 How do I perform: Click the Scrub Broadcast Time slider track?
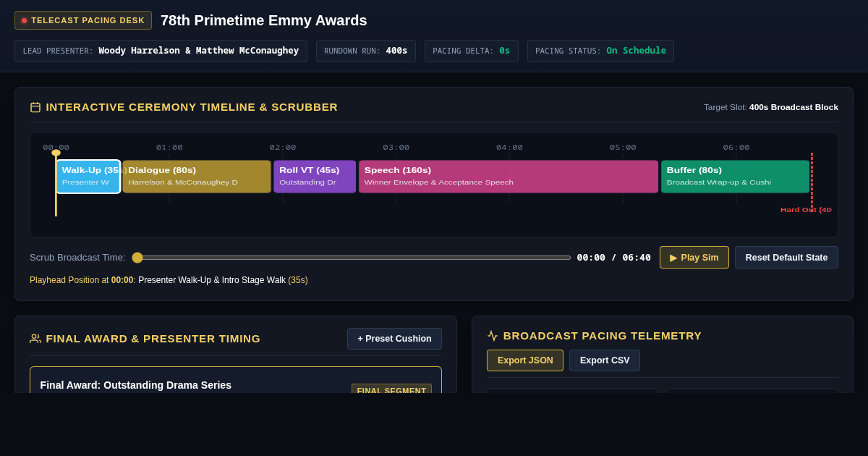click(x=352, y=258)
